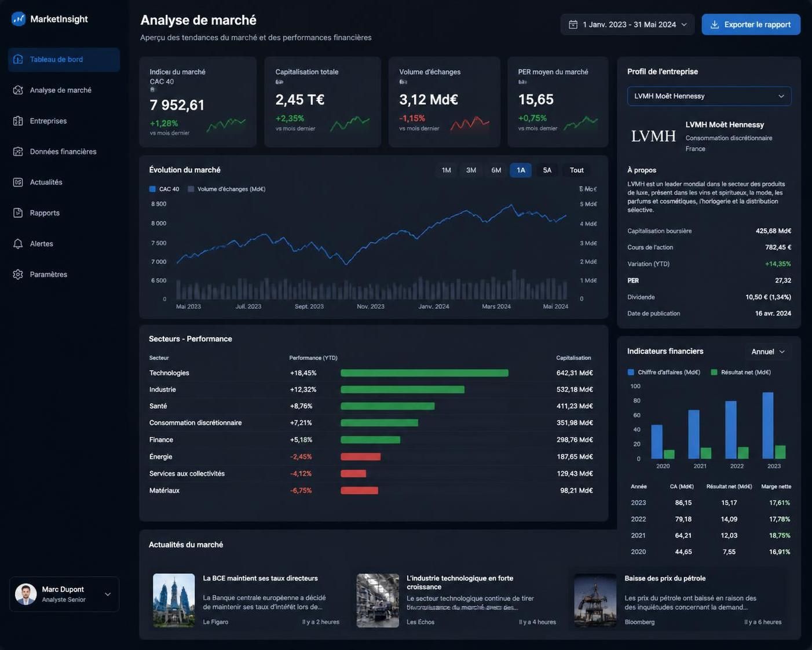Screen dimensions: 812x650
Task: Click the 2020 row in financial table
Action: [710, 552]
